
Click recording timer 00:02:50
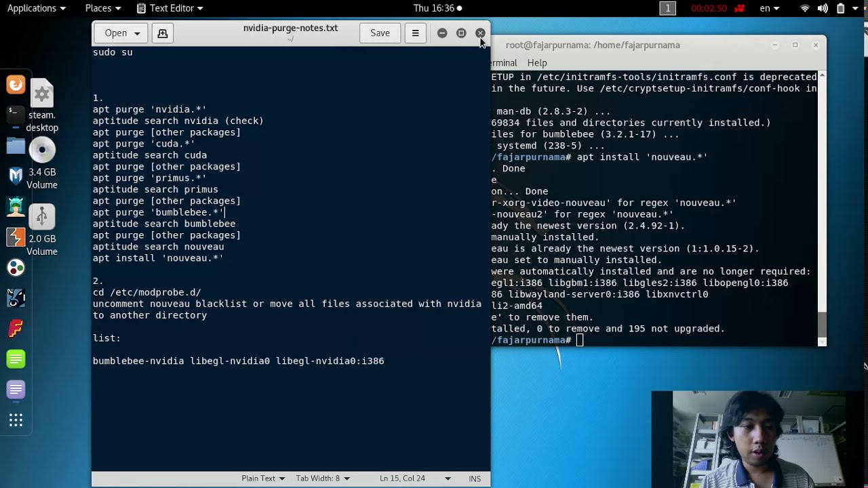pyautogui.click(x=709, y=8)
